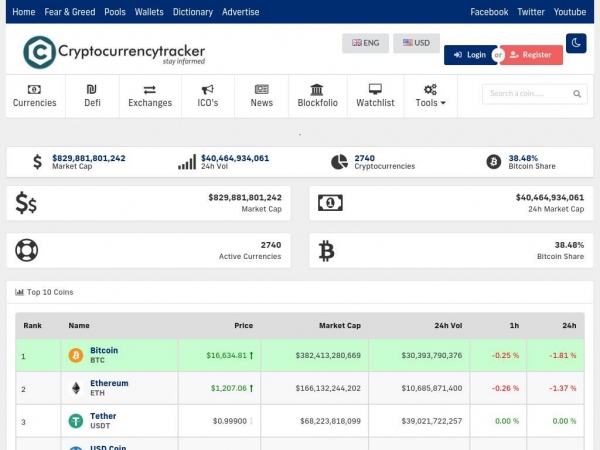Click the banknote 24h Market Cap icon
The height and width of the screenshot is (450, 600).
(330, 203)
